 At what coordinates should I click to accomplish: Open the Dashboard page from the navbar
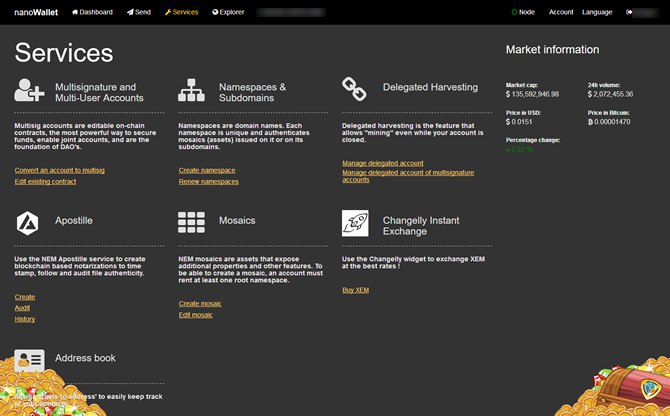(92, 12)
